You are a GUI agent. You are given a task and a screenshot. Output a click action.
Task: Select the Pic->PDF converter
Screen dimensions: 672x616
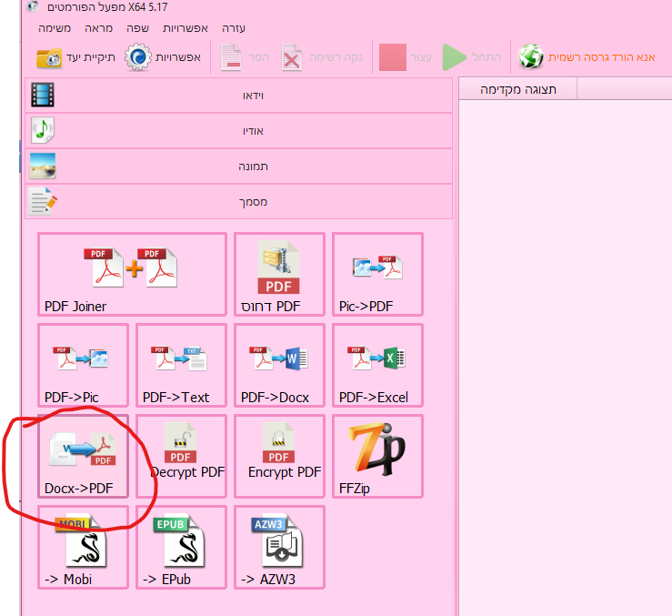pyautogui.click(x=377, y=274)
